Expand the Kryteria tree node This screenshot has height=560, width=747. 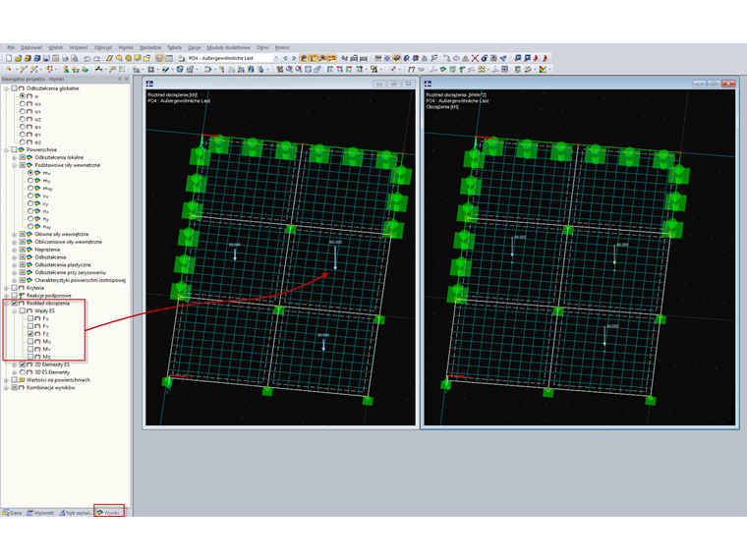coord(6,288)
